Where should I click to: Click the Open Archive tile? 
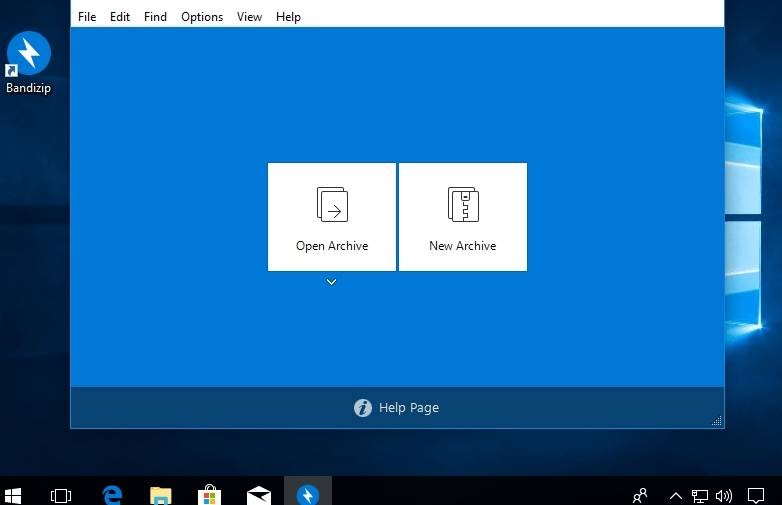tap(332, 216)
